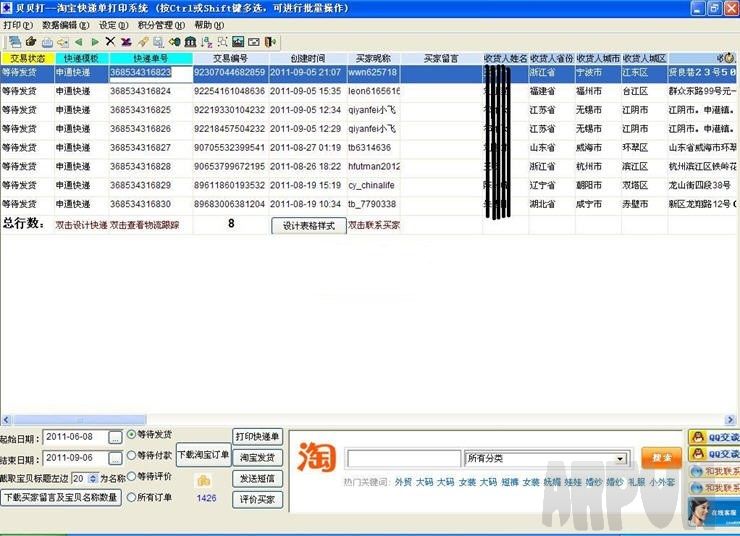Image resolution: width=740 pixels, height=536 pixels.
Task: Click the pointing hand toolbar icon
Action: 31,42
